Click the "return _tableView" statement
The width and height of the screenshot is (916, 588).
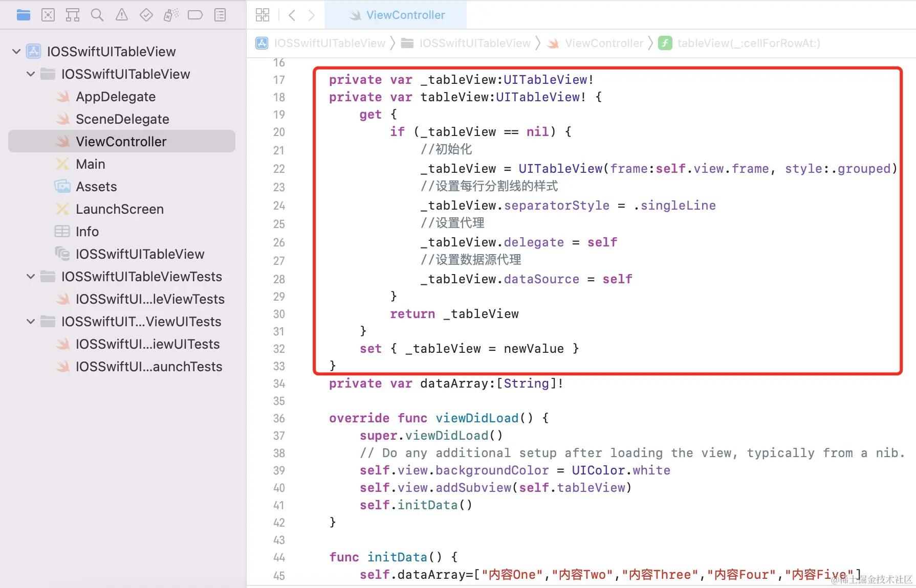click(x=454, y=314)
